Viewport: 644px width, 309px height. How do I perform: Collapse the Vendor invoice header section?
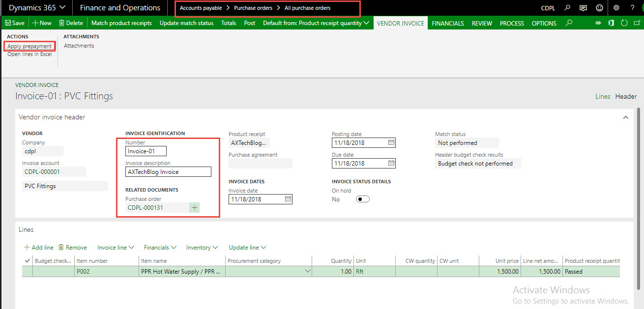pyautogui.click(x=626, y=117)
